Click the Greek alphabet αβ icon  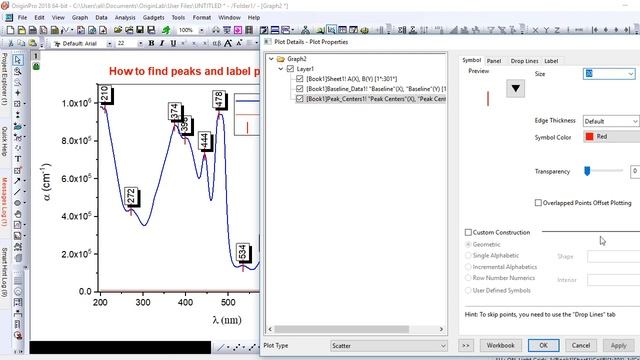(x=217, y=43)
